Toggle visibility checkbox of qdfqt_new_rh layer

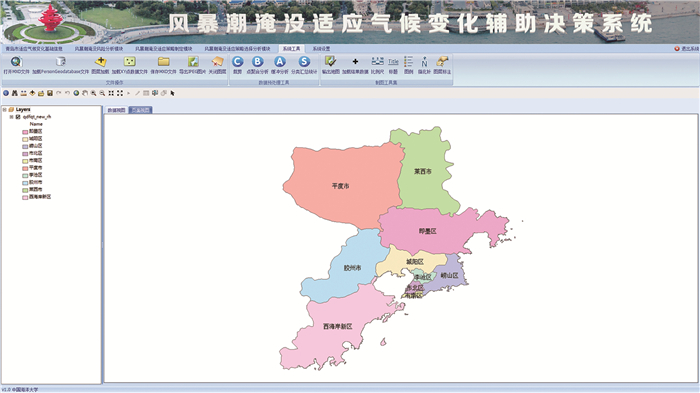click(18, 117)
